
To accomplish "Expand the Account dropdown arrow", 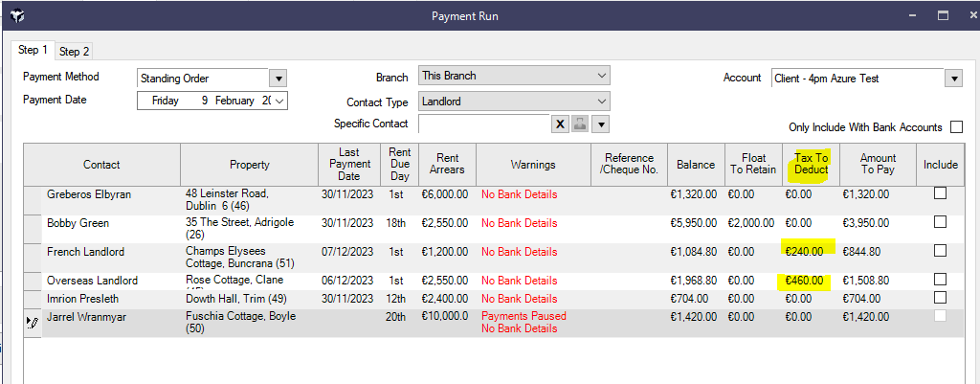I will [x=953, y=79].
